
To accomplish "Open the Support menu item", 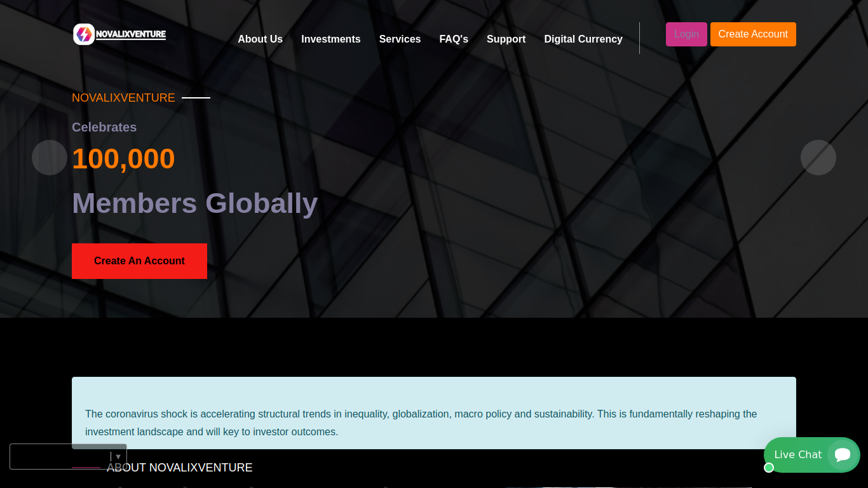I will (x=506, y=39).
